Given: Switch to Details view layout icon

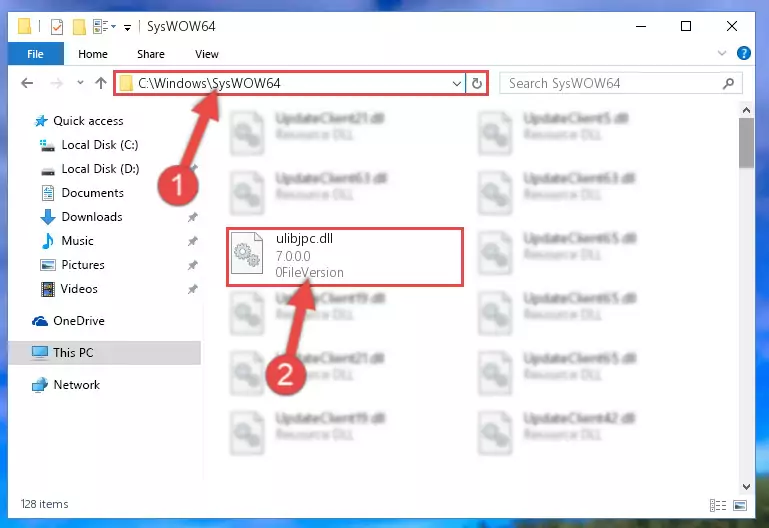Looking at the screenshot, I should pos(718,505).
